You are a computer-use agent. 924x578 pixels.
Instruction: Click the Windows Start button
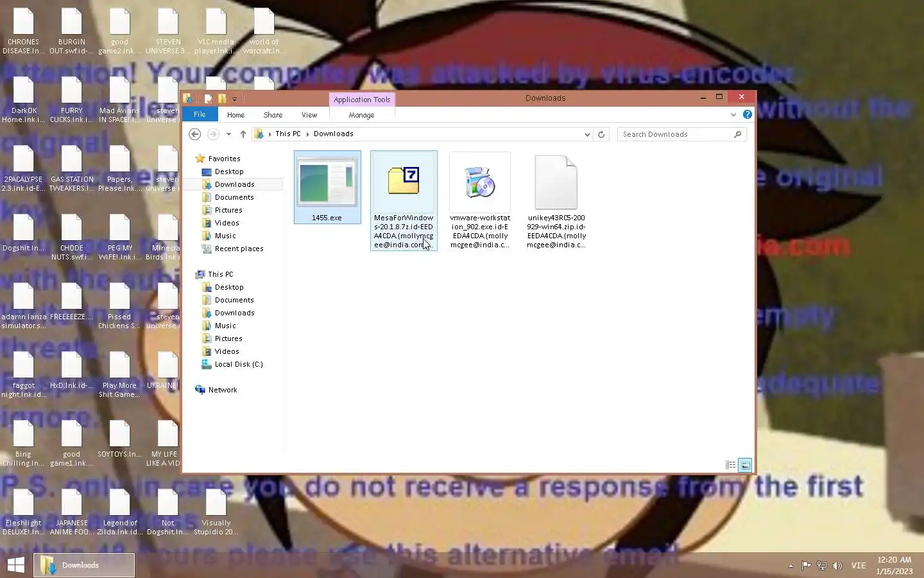16,565
